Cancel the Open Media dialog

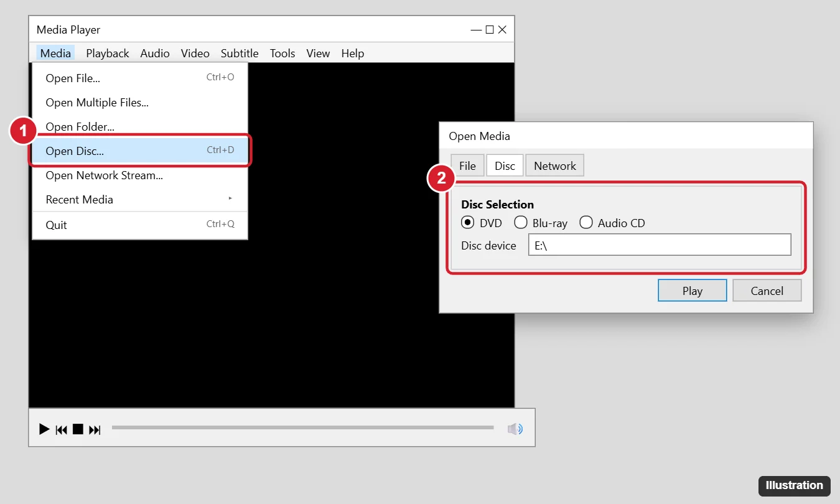[x=767, y=291]
